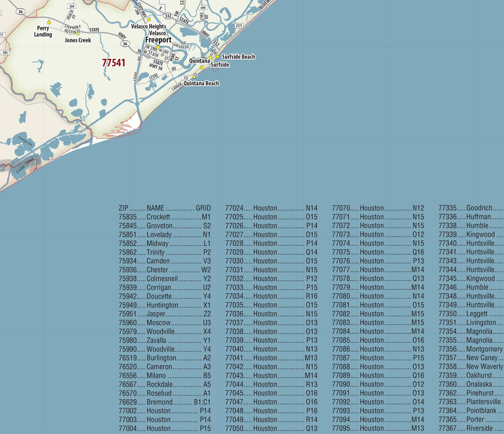This screenshot has height=434, width=504.
Task: Select the 77070 Houston N12 row
Action: tap(378, 208)
